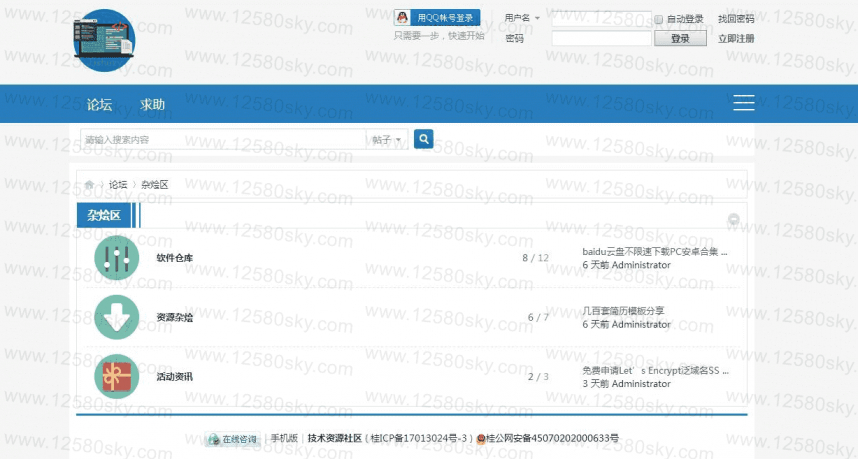
Task: Click the site logo with laptop image
Action: point(104,40)
